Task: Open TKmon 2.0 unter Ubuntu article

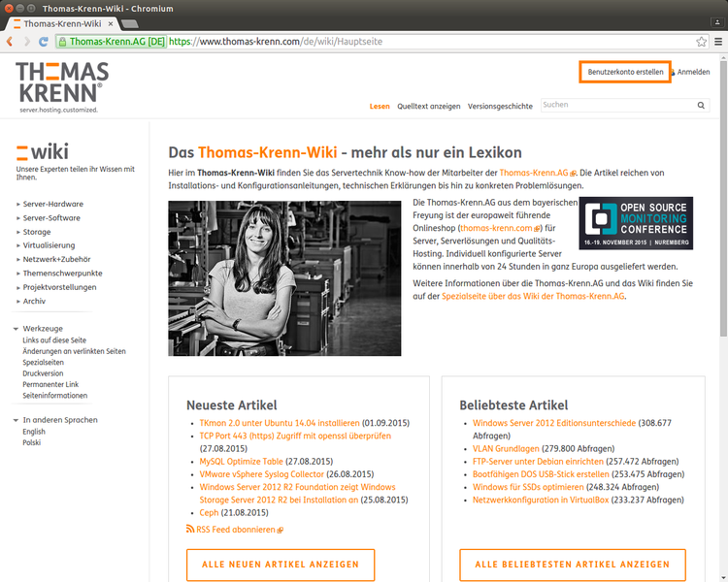Action: point(280,423)
